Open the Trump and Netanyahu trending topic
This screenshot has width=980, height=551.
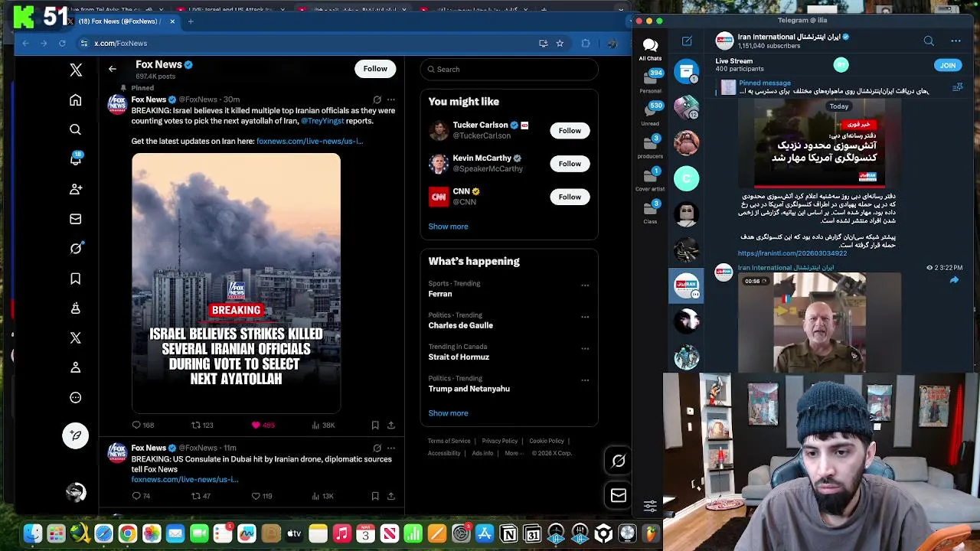[469, 389]
